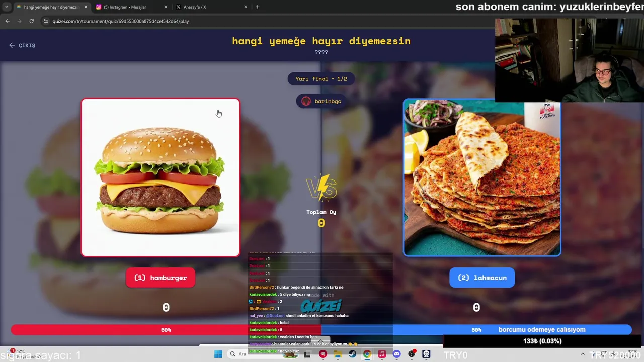Viewport: 644px width, 362px height.
Task: Open the taskbar app with the red notification dot
Action: 412,354
